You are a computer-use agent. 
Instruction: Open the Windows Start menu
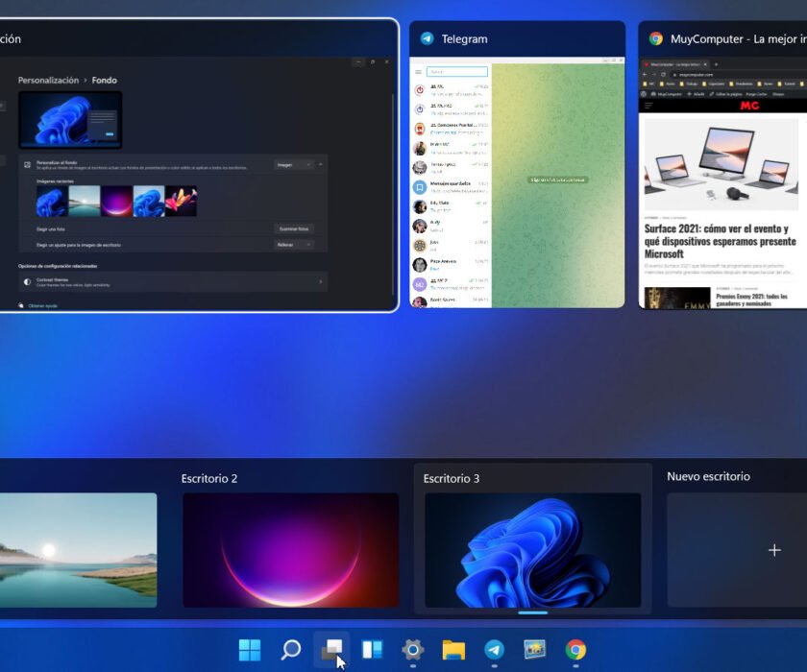(x=250, y=650)
